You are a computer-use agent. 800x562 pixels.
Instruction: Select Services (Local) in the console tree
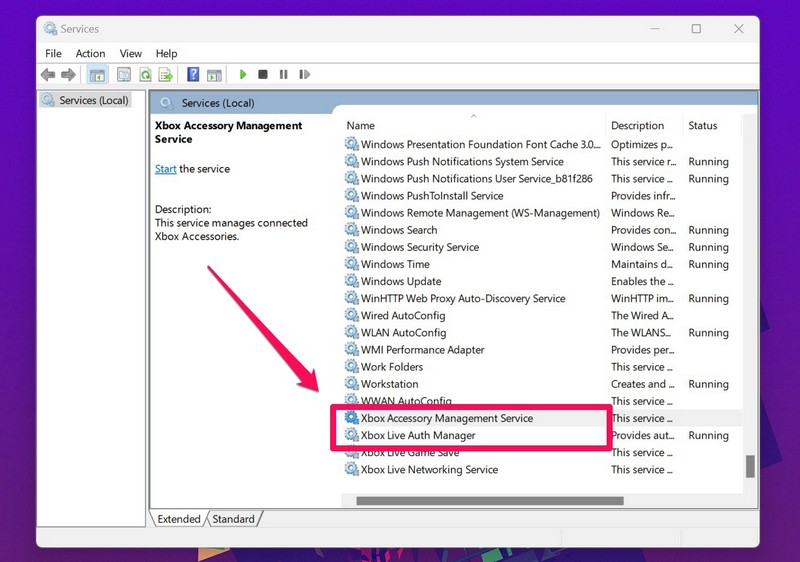(x=93, y=100)
